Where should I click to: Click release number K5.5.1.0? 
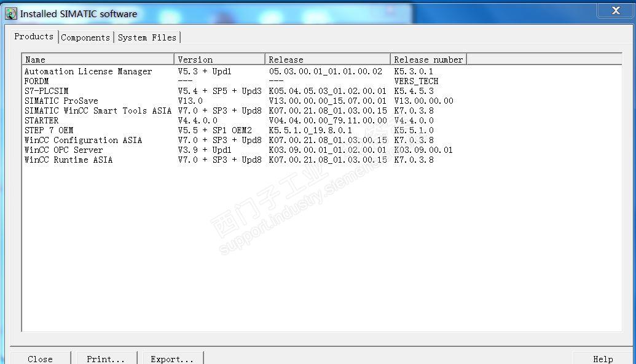[x=414, y=130]
